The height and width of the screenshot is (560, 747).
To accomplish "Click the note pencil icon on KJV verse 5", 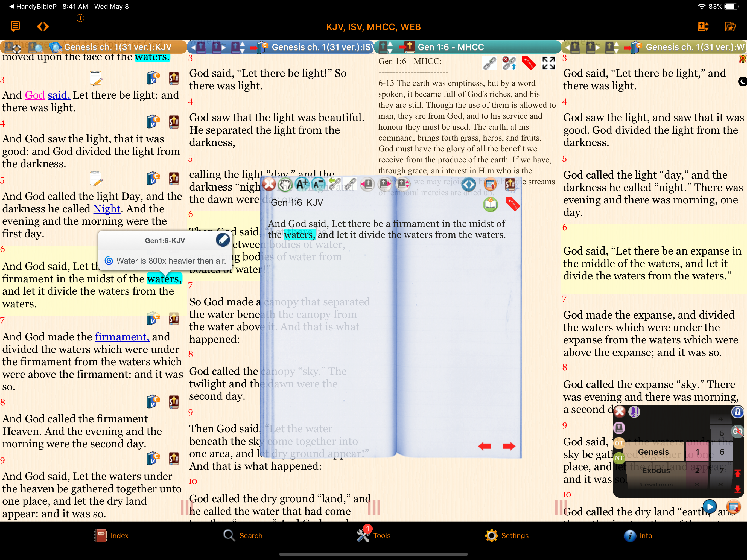I will pos(96,179).
